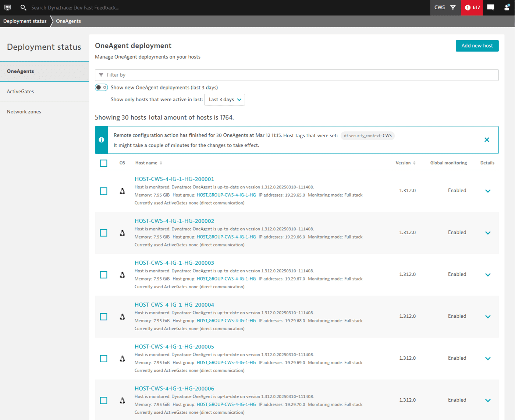Screen dimensions: 515x420
Task: Open the Dynatrace dashboards menu icon
Action: click(x=7, y=7)
